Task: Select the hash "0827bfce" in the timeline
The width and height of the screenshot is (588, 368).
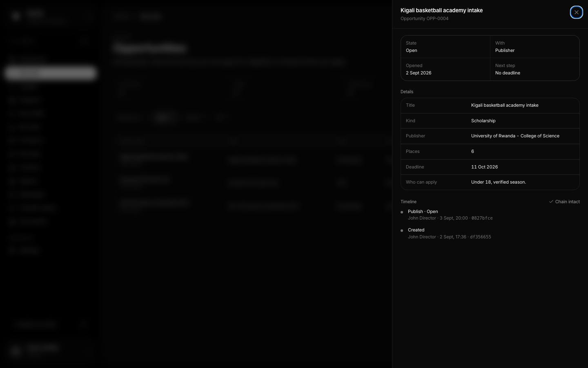Action: click(x=482, y=218)
